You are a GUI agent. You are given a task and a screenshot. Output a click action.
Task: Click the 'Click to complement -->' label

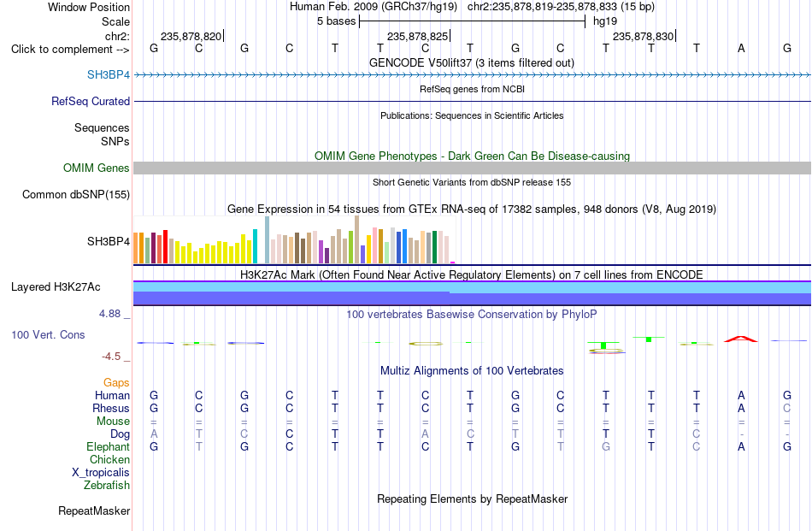70,50
